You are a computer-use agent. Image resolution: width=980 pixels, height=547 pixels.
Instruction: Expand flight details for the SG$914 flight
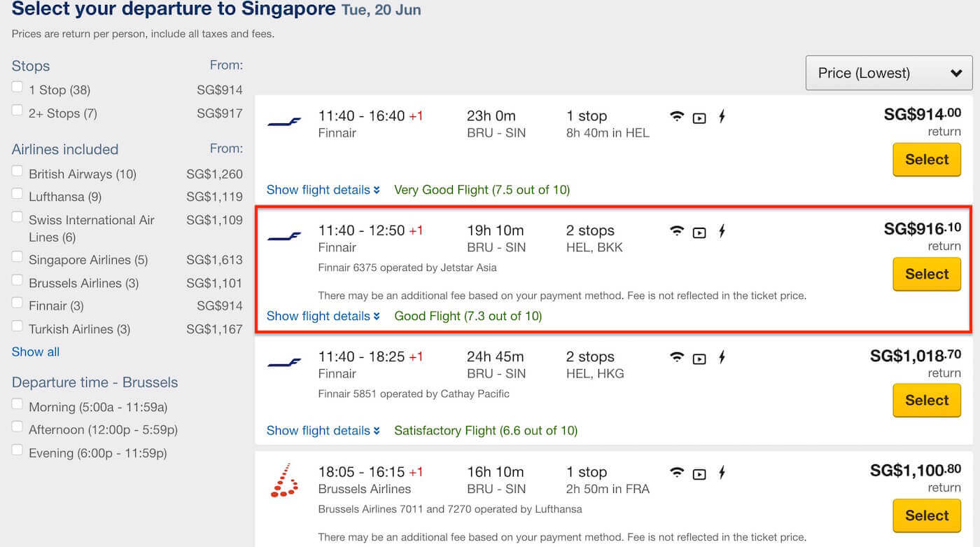click(323, 190)
